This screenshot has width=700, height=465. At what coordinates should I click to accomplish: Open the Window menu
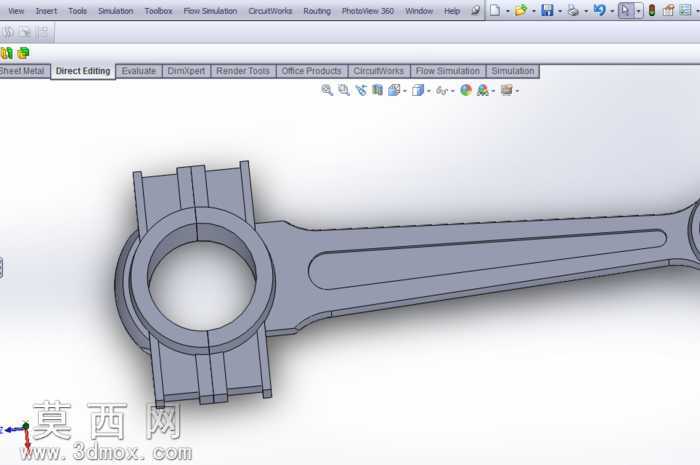click(419, 11)
